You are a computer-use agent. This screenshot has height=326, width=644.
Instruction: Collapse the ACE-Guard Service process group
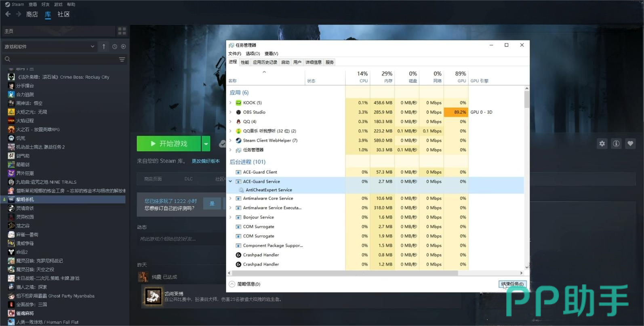230,181
